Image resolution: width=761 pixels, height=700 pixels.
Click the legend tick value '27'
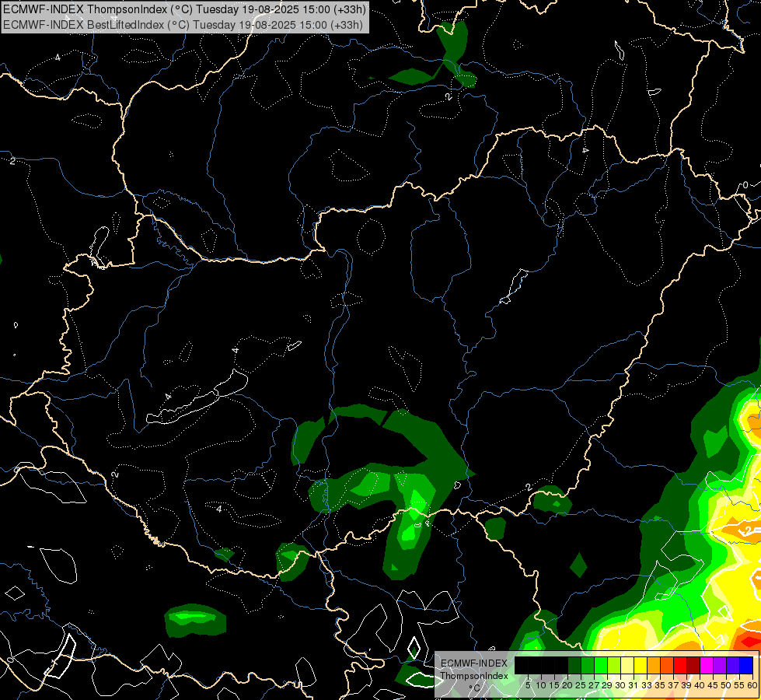tap(595, 685)
